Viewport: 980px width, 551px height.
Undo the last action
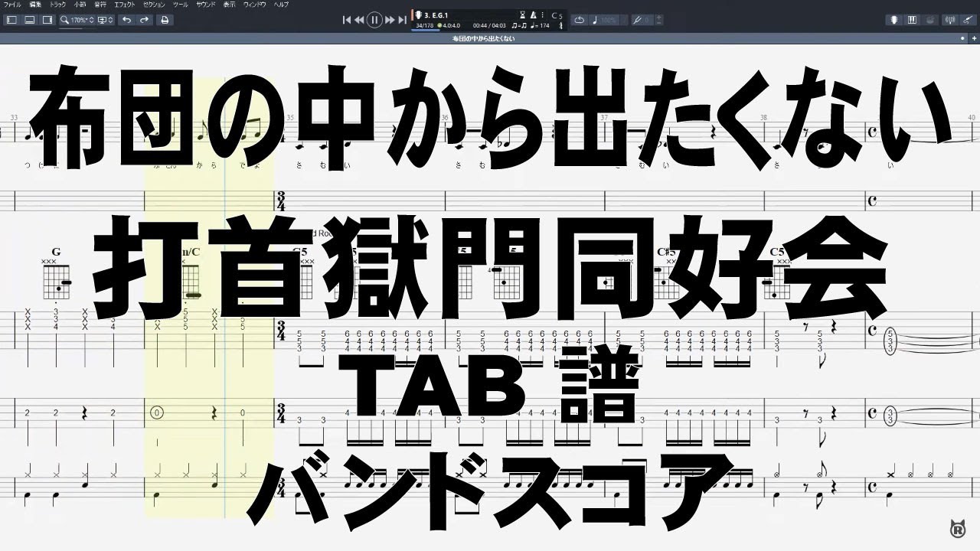126,20
